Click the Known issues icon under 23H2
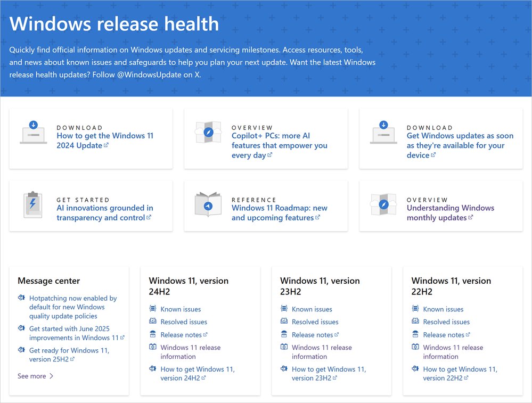 point(284,309)
